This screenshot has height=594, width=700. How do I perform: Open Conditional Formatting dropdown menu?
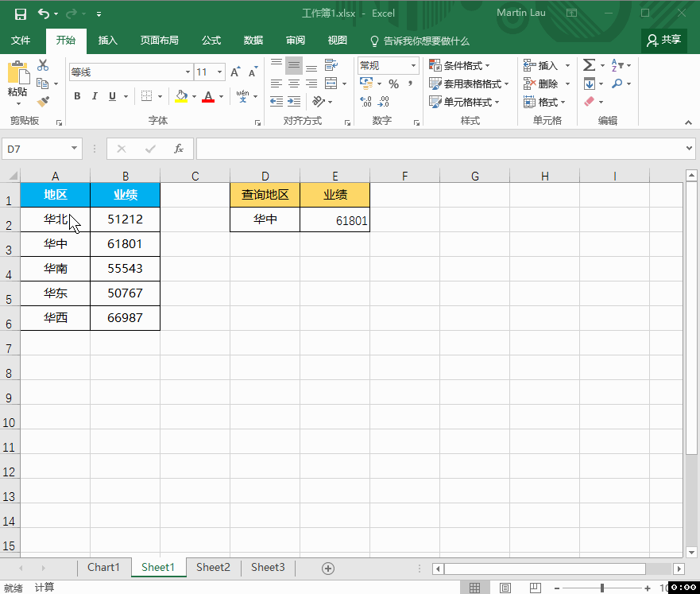point(459,66)
